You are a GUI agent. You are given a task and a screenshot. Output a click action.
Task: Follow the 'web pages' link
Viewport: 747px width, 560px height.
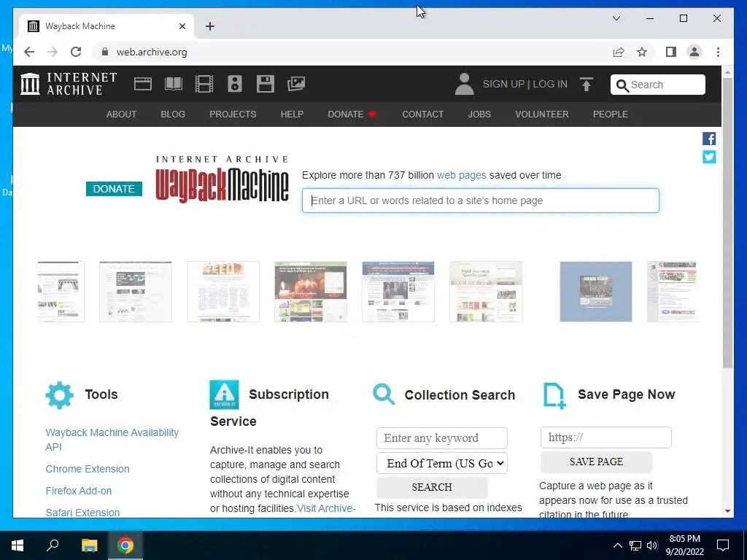pos(461,175)
